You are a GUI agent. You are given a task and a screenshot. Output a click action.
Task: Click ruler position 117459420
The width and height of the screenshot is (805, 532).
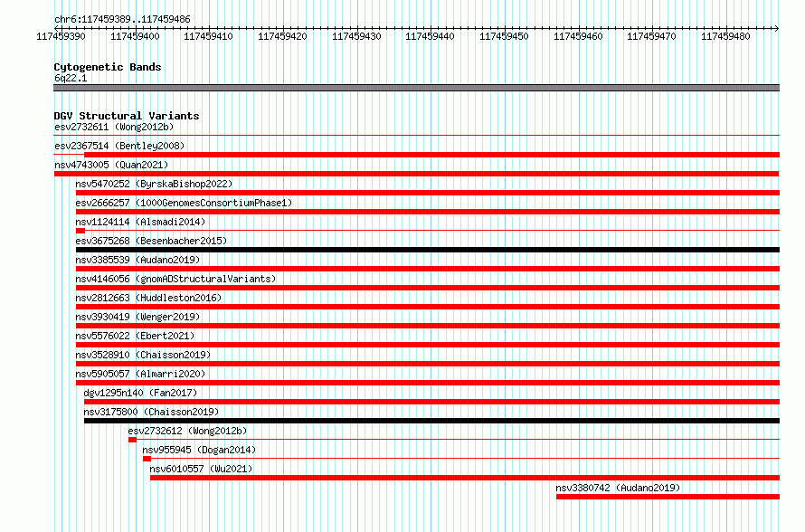[282, 36]
